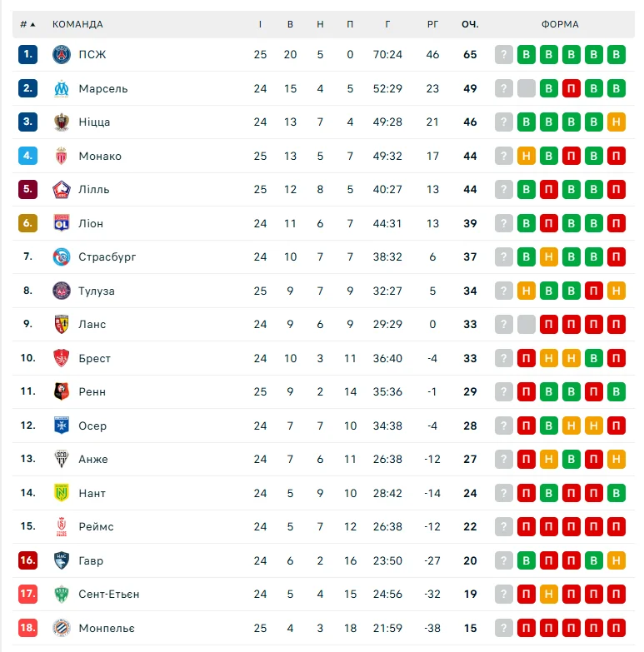Click the Strasbourg club badge
644x652 pixels.
pyautogui.click(x=62, y=257)
